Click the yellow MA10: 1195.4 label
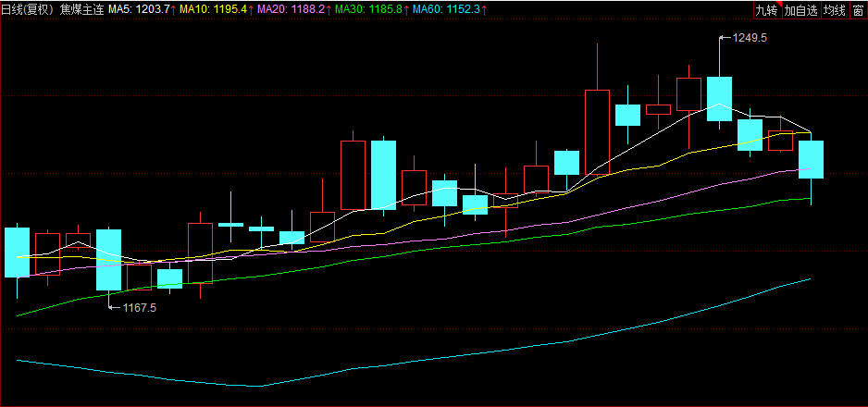This screenshot has height=407, width=868. click(213, 10)
